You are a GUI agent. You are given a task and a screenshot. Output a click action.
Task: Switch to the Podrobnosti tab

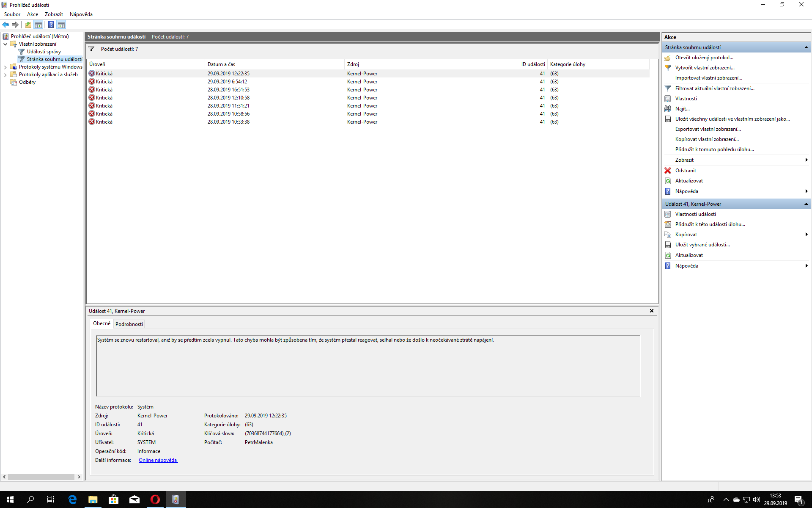[x=129, y=324]
